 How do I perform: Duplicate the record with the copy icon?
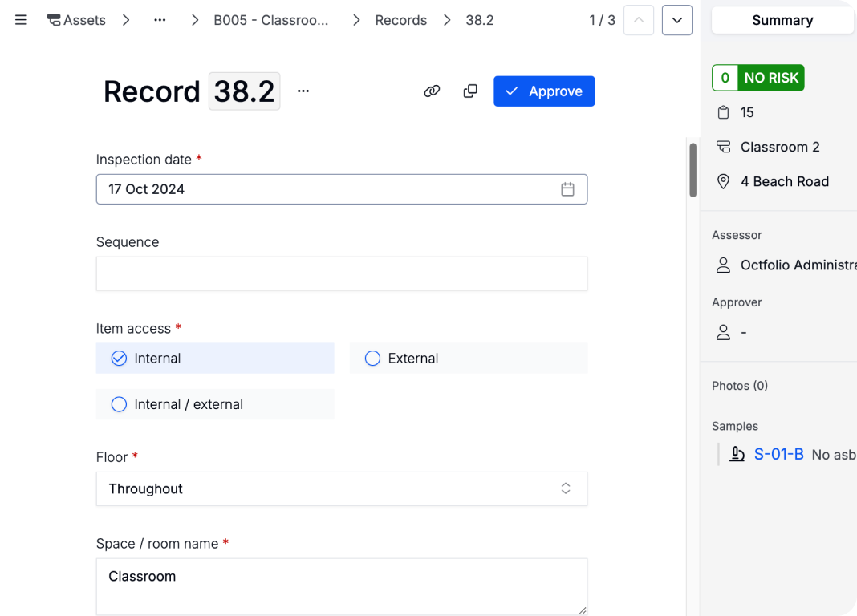point(470,91)
